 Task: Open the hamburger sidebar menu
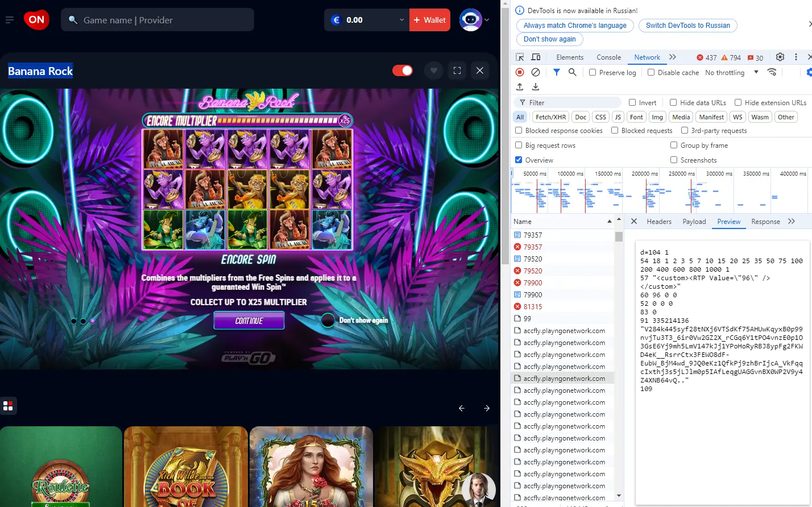pyautogui.click(x=9, y=20)
